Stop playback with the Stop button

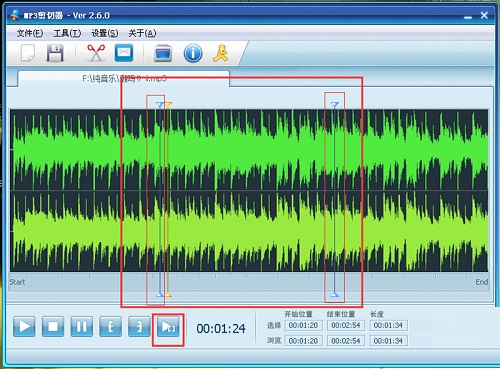53,326
